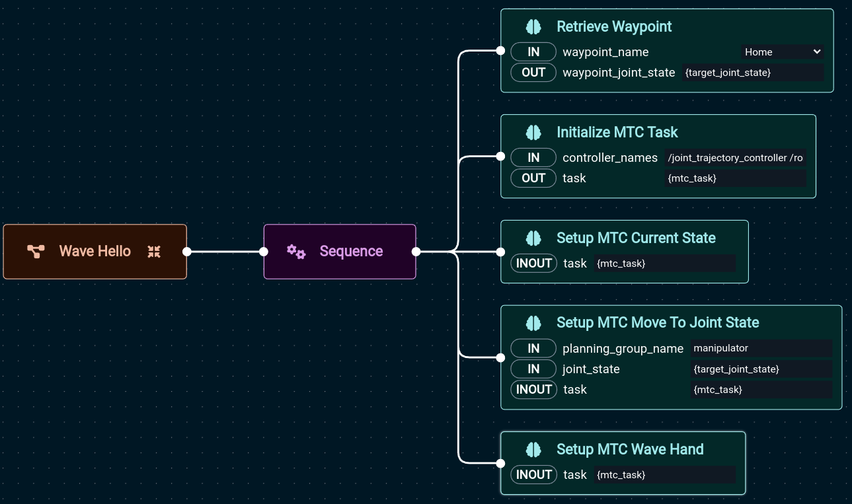The height and width of the screenshot is (504, 852).
Task: Select the Initialize MTC Task node title
Action: click(x=617, y=133)
